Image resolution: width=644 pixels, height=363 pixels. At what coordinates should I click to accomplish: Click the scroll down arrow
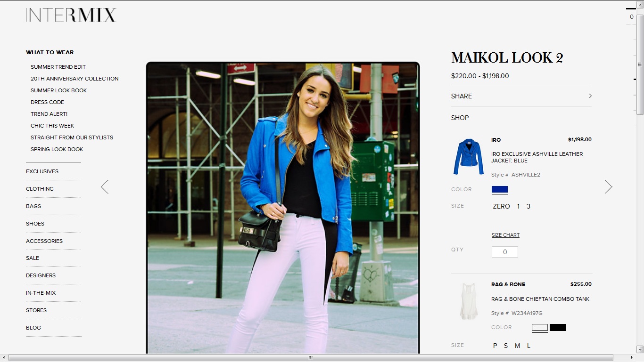click(x=640, y=350)
